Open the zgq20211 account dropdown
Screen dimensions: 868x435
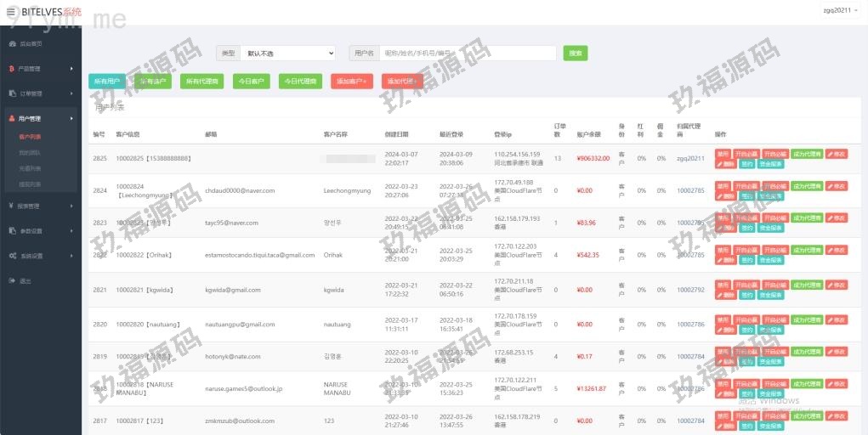838,10
